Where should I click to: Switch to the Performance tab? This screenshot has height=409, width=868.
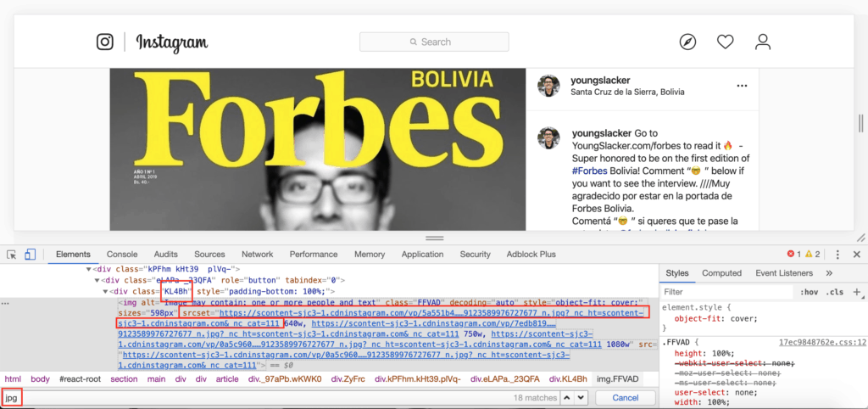314,255
